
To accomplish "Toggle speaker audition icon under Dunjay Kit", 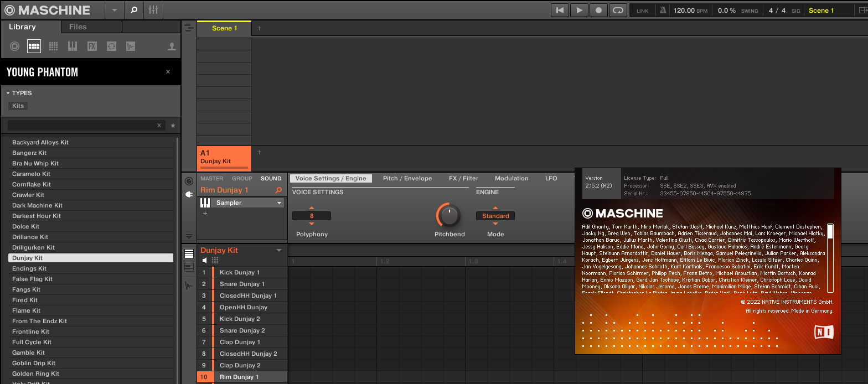I will (205, 261).
